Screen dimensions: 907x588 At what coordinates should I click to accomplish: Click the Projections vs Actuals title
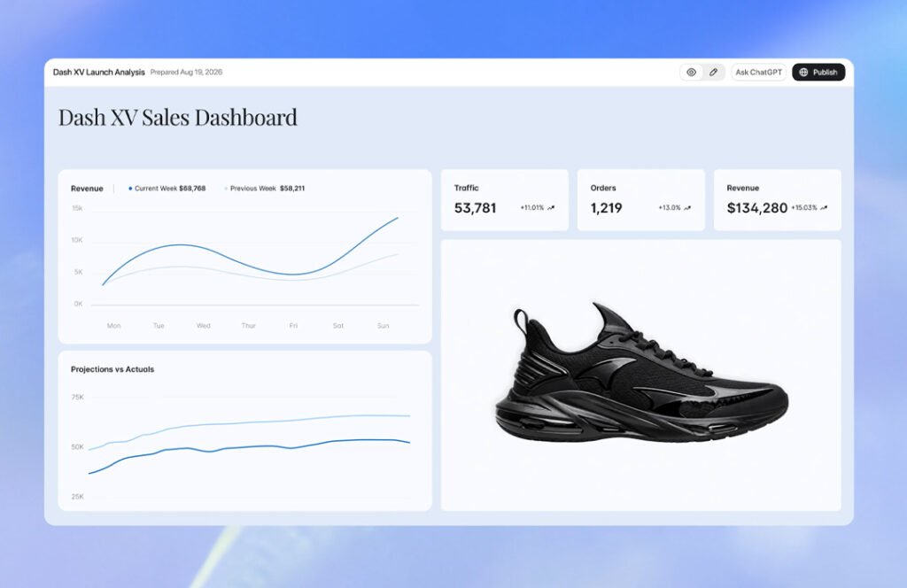(112, 369)
